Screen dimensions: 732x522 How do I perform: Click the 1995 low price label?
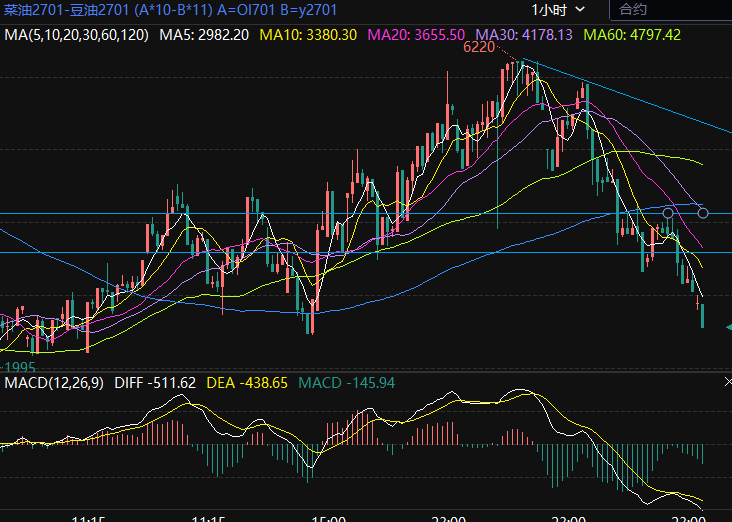pos(19,367)
